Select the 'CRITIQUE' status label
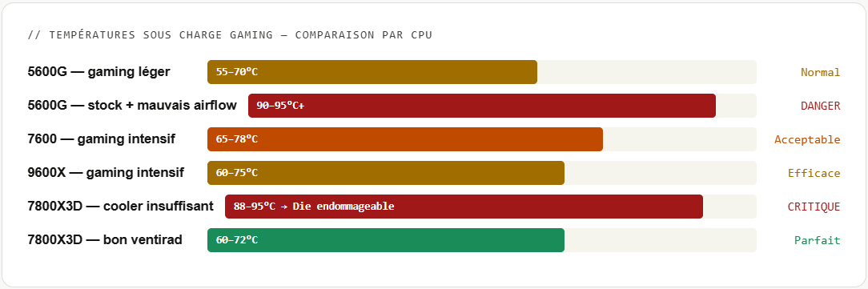This screenshot has width=868, height=289. pyautogui.click(x=814, y=207)
